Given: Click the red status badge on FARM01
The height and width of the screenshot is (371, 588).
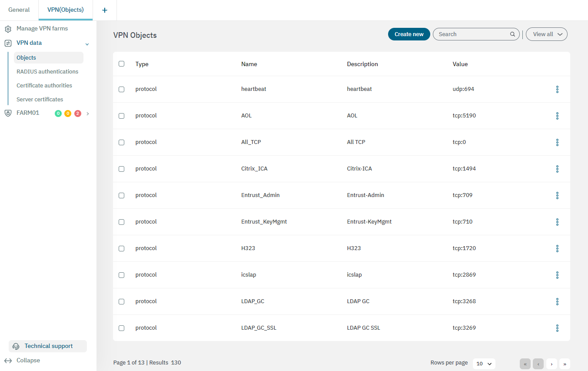Looking at the screenshot, I should [78, 114].
